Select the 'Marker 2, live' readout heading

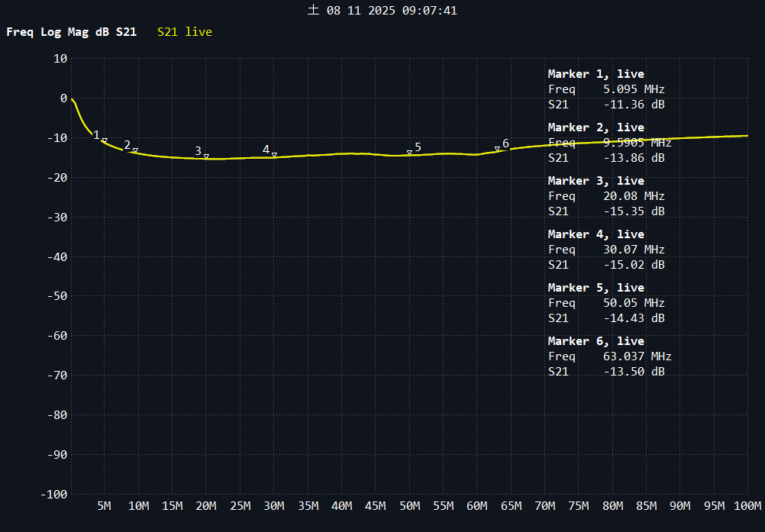(596, 127)
